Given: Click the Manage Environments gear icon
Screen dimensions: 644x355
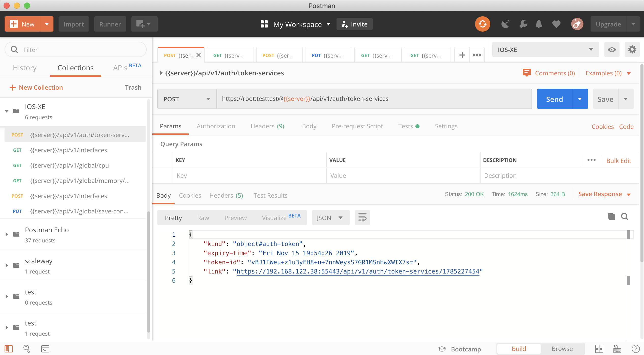Looking at the screenshot, I should click(x=632, y=50).
